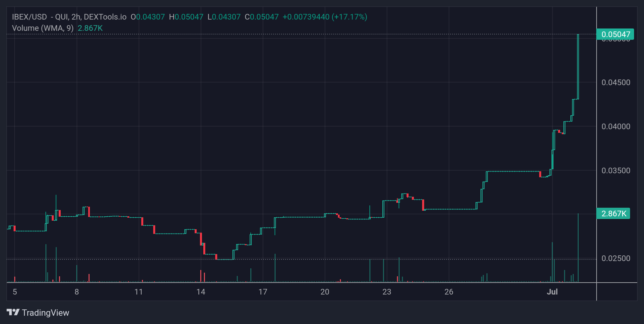Click the change value +0.00739440 (+17.17%)

click(325, 17)
